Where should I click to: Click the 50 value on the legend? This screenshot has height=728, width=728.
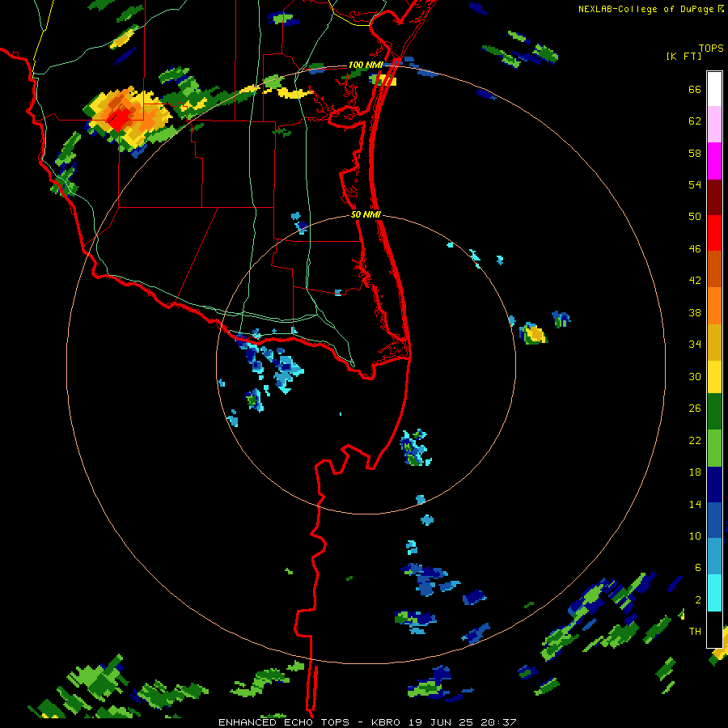695,217
